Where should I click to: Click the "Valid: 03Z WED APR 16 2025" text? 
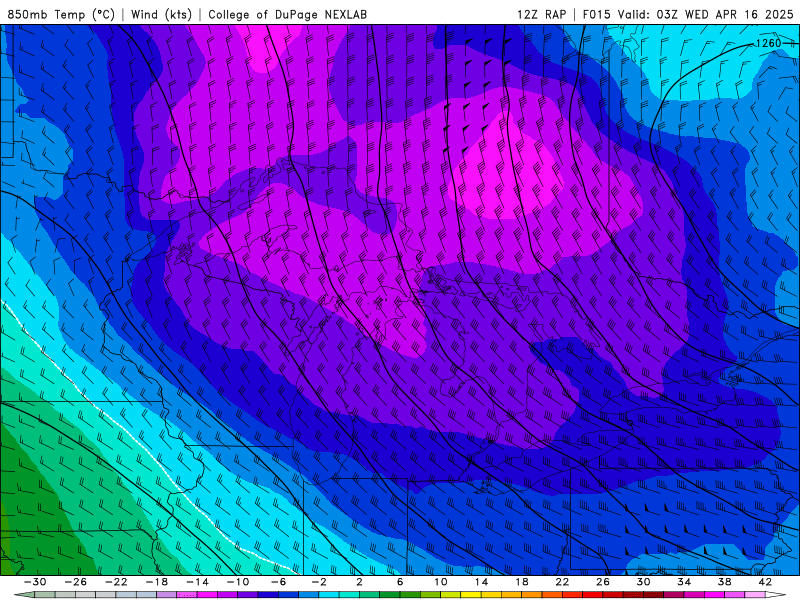coord(706,14)
